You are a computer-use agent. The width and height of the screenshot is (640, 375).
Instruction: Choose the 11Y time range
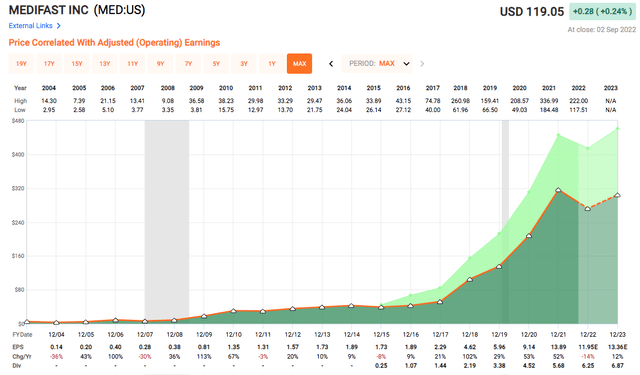pyautogui.click(x=133, y=64)
